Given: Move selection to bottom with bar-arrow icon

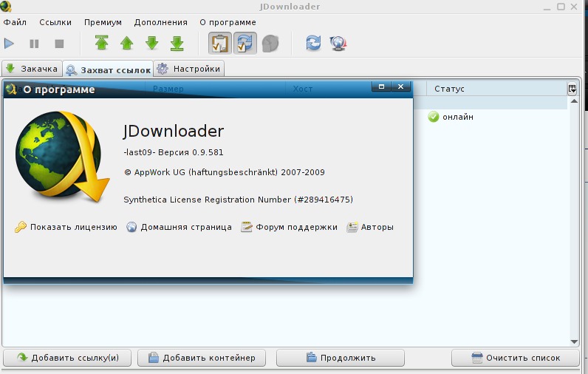Looking at the screenshot, I should (177, 44).
